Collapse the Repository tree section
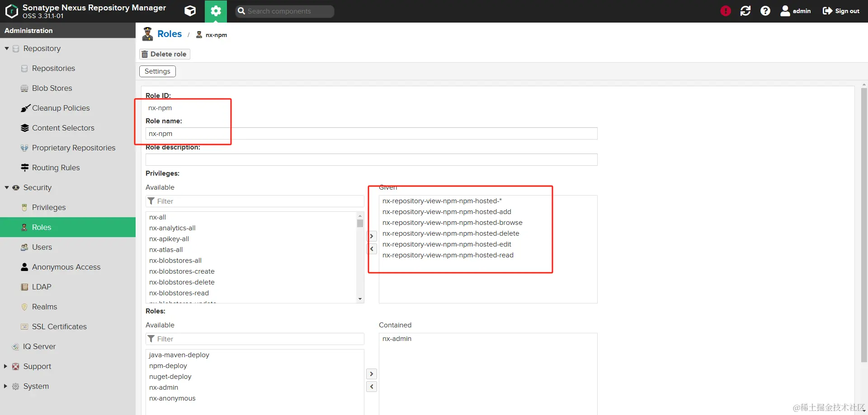 (x=7, y=48)
